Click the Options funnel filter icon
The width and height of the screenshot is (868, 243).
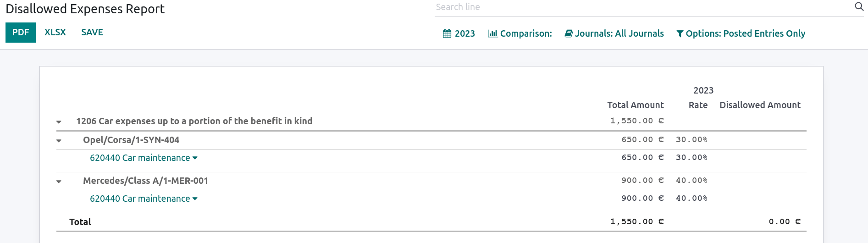pos(680,33)
